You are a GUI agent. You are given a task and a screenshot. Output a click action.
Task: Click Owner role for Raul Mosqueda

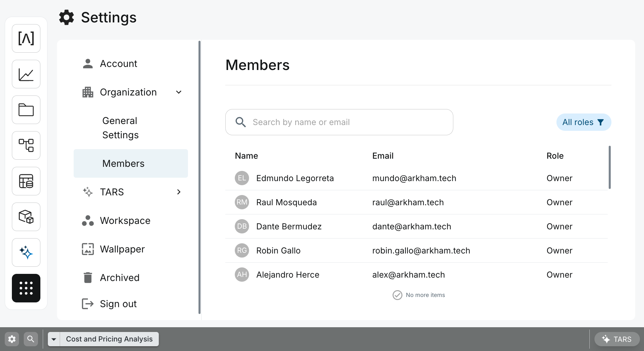[560, 202]
